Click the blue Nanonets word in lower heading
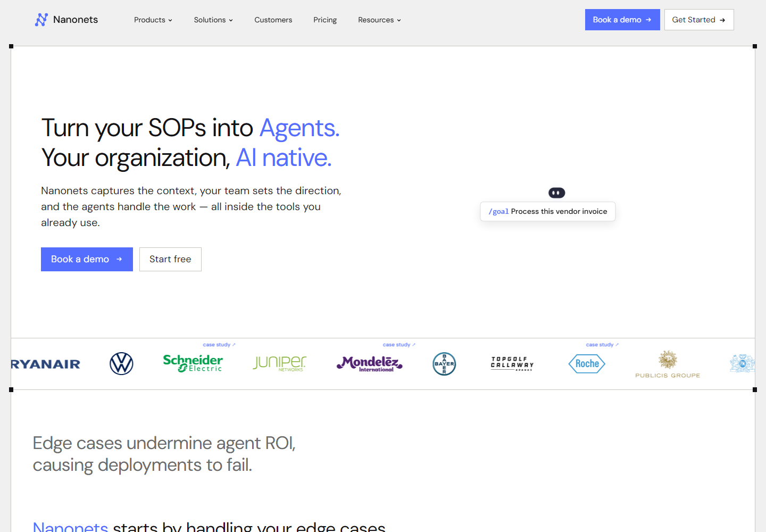This screenshot has width=766, height=532. pos(71,527)
